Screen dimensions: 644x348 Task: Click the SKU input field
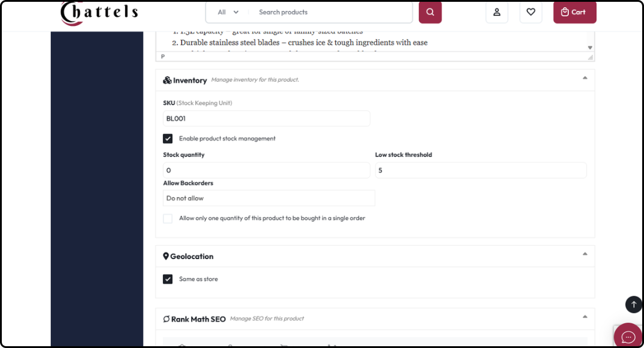click(267, 118)
